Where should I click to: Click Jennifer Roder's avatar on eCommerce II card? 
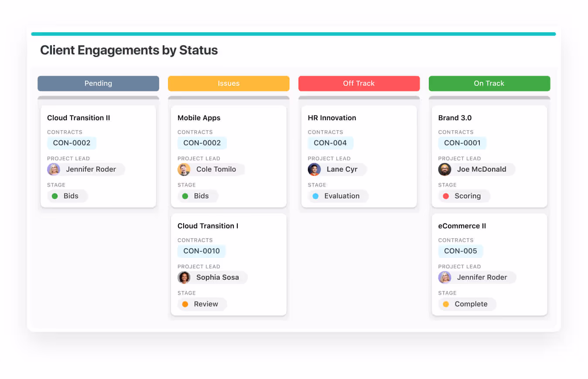[x=444, y=277]
